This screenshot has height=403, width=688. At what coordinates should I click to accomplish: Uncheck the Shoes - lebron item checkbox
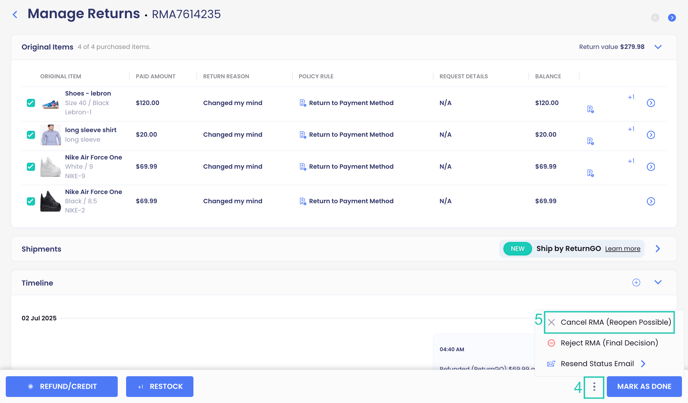[x=31, y=103]
